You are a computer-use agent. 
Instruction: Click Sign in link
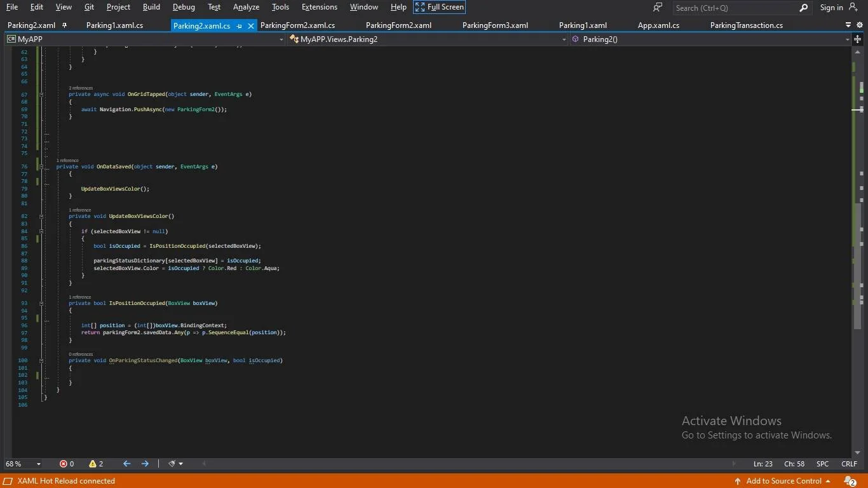(831, 7)
